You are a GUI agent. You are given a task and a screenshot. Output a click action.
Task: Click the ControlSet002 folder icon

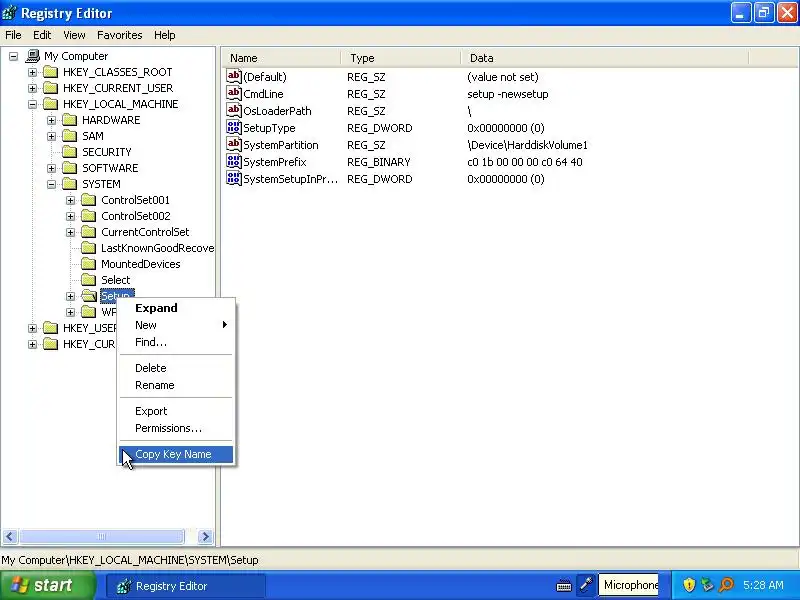click(x=88, y=216)
